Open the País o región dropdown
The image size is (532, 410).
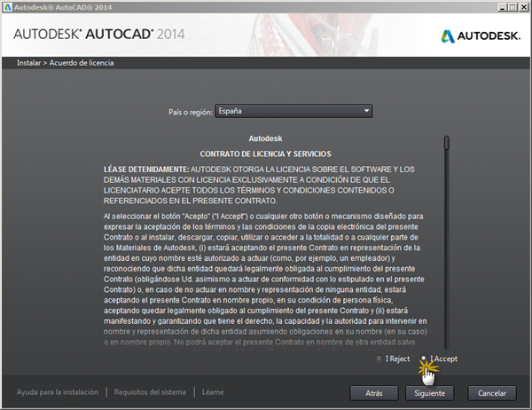point(293,111)
